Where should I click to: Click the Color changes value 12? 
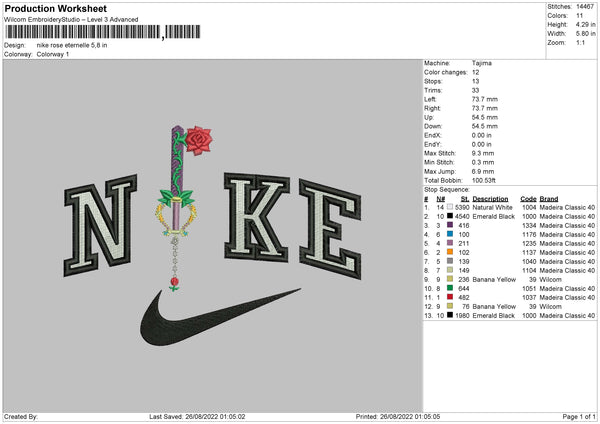pos(475,72)
